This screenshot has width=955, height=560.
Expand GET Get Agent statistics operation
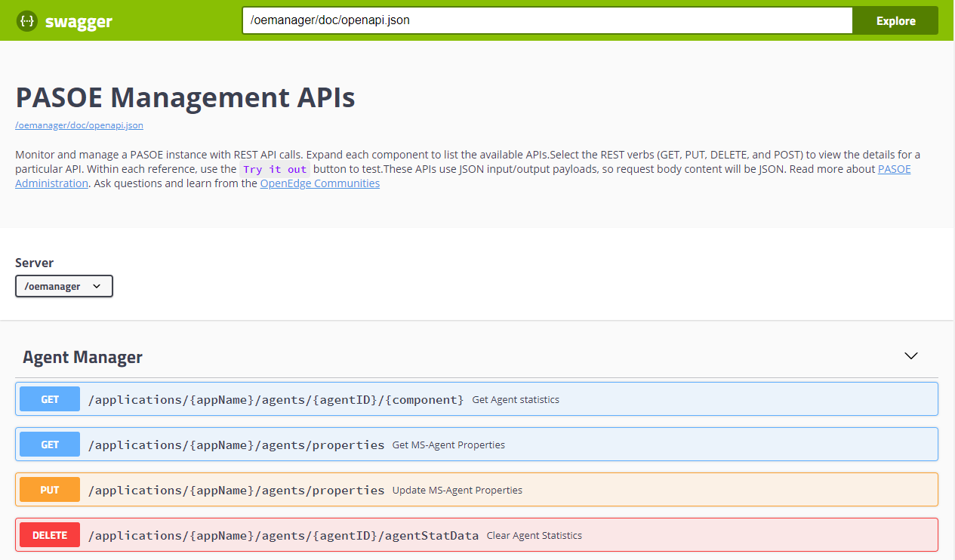tap(476, 399)
